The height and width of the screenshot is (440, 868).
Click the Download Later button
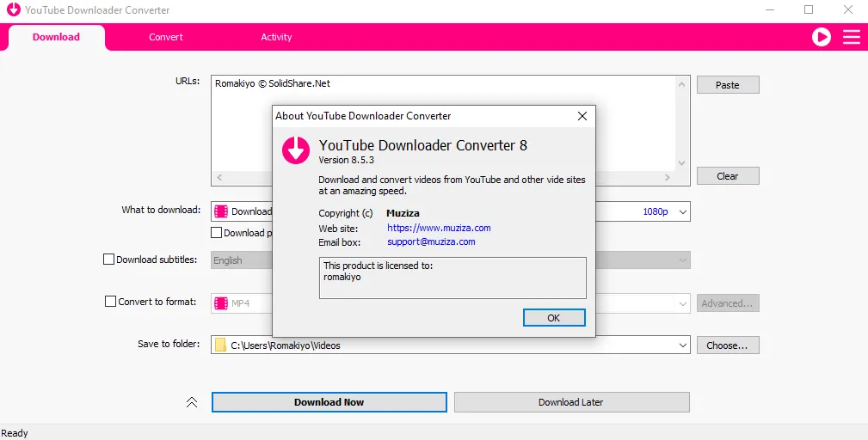(571, 402)
